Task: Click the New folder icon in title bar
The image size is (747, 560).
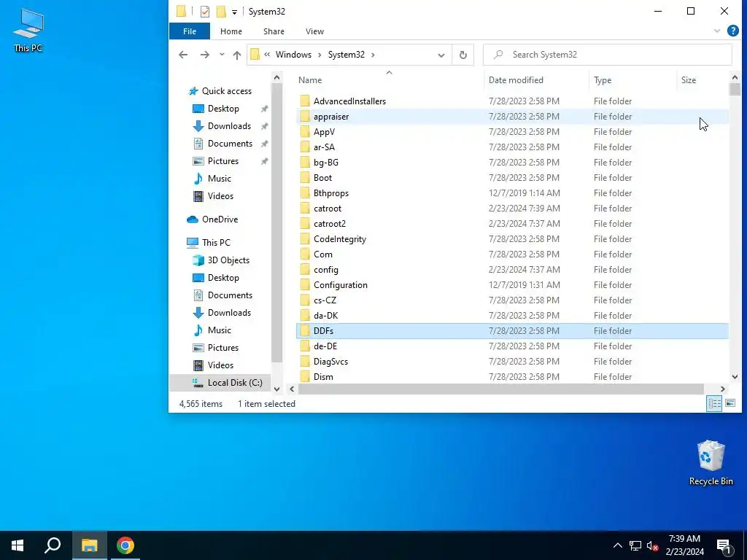Action: pos(221,12)
